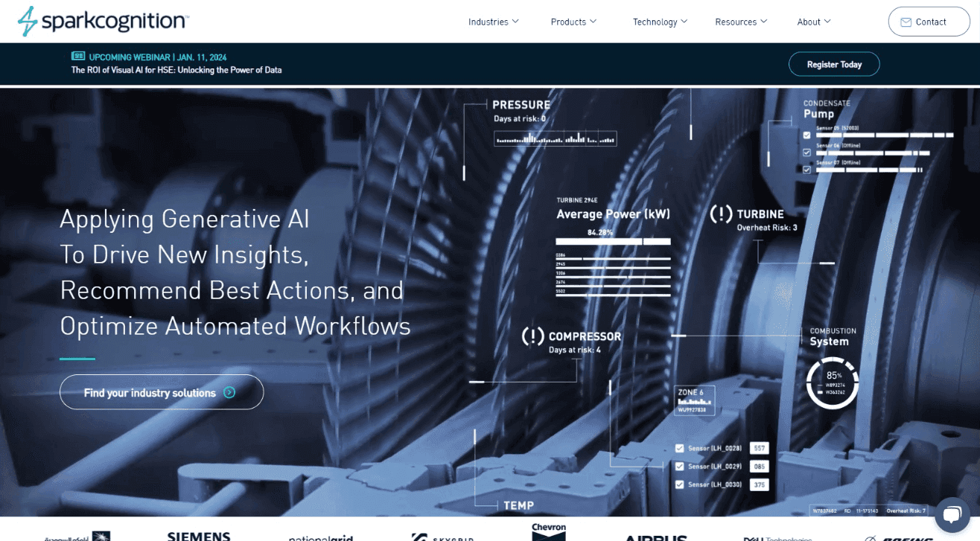
Task: Click the Turbine warning exclamation icon
Action: pyautogui.click(x=721, y=214)
